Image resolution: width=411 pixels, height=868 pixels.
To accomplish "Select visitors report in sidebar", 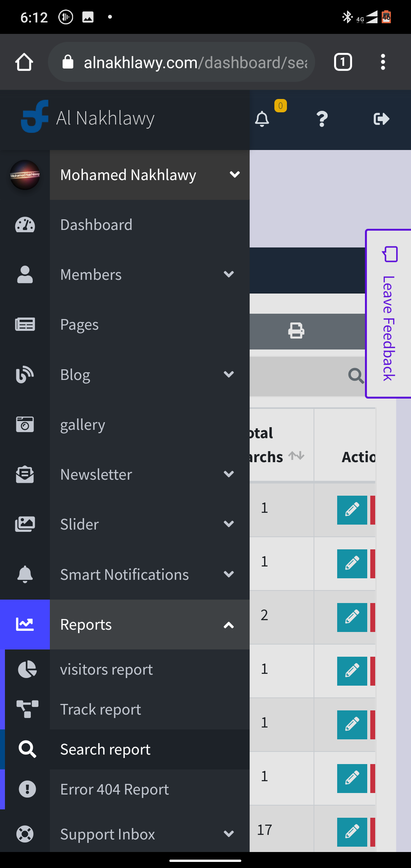I will pyautogui.click(x=107, y=669).
